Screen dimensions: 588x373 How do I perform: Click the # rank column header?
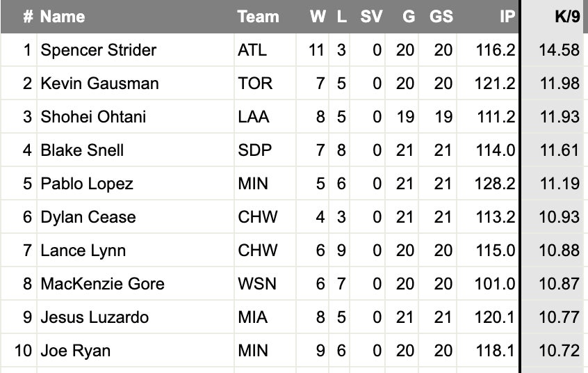[28, 17]
